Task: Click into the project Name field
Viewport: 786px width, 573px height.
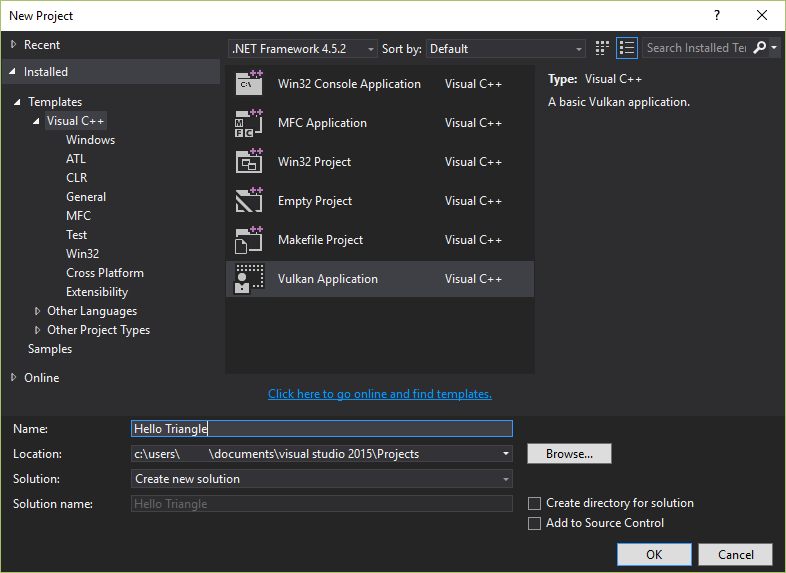Action: [x=321, y=429]
